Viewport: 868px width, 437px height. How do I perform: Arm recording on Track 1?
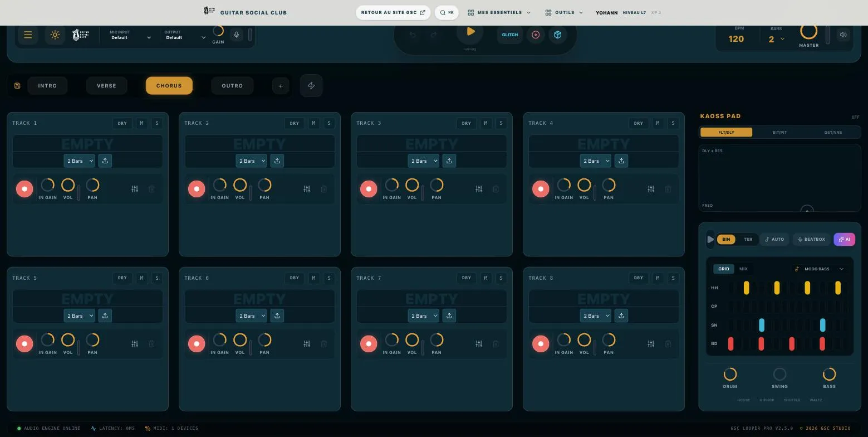pyautogui.click(x=24, y=189)
